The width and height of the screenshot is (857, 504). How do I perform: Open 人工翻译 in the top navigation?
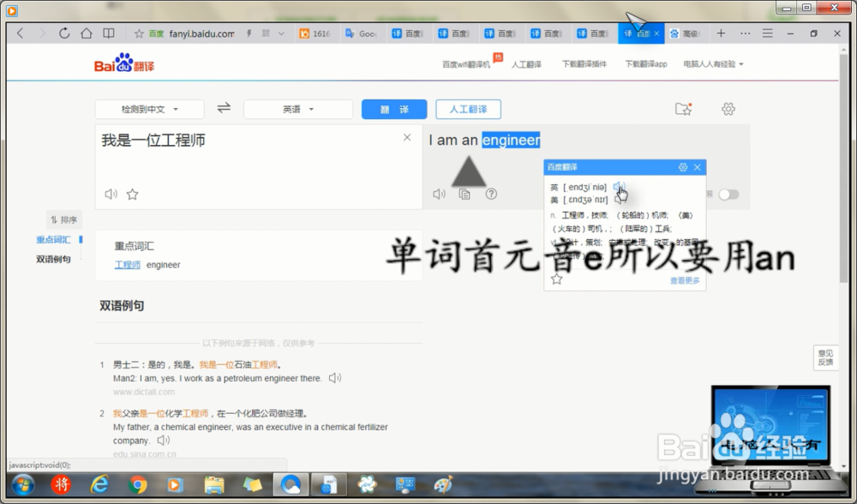tap(526, 64)
